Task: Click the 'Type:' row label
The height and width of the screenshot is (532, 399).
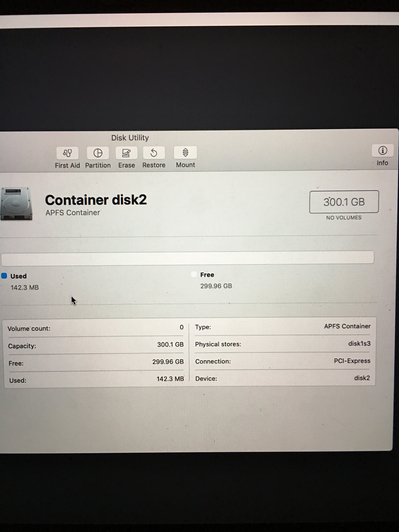Action: [x=203, y=327]
